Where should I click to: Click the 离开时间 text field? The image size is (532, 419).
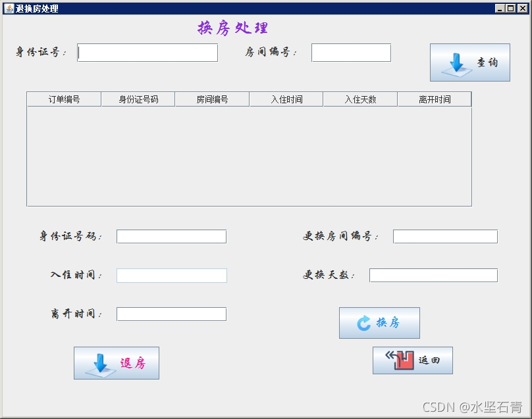pos(171,314)
